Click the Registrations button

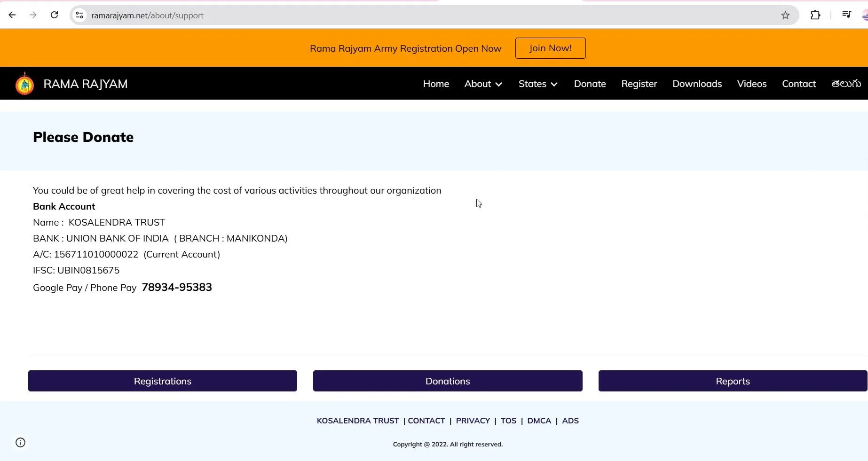pyautogui.click(x=163, y=381)
